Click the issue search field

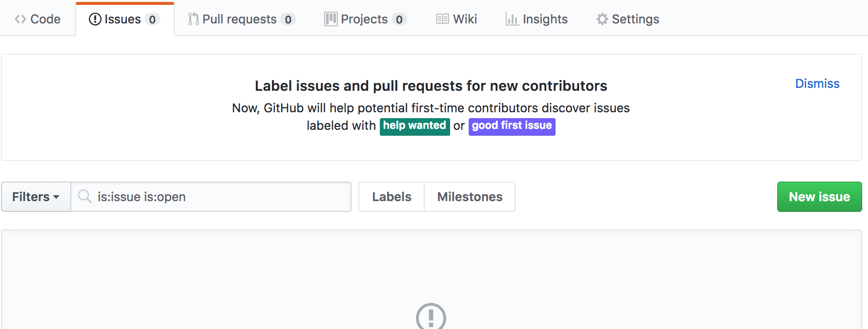tap(211, 197)
